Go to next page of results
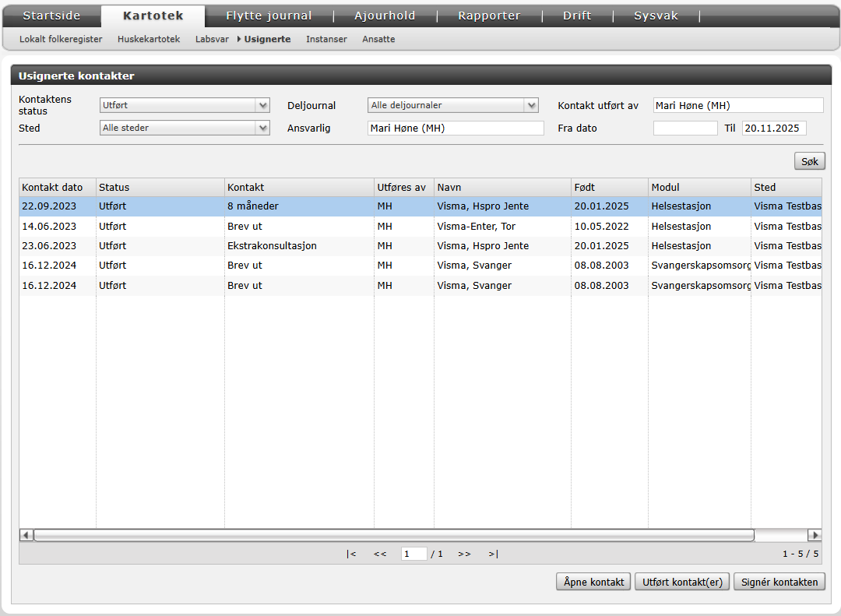The width and height of the screenshot is (841, 616). coord(464,554)
